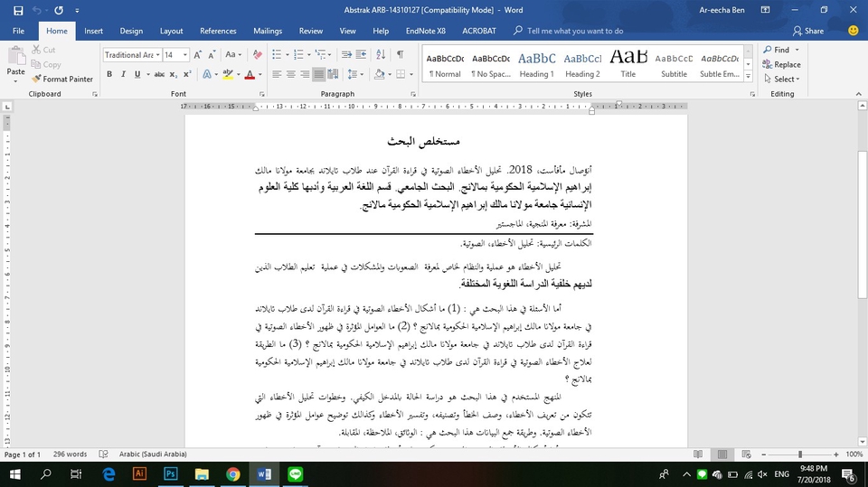Screen dimensions: 868x487
Task: Click the Numbering list icon
Action: (298, 54)
